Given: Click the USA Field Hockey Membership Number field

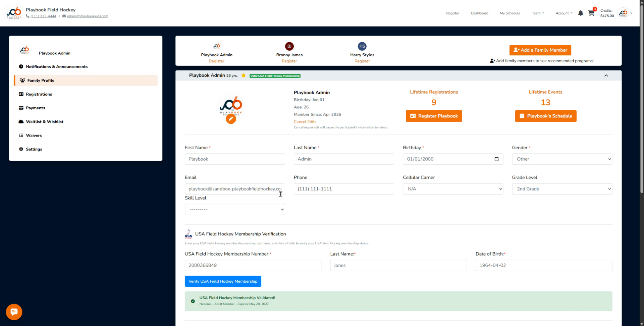Looking at the screenshot, I should pyautogui.click(x=253, y=265).
